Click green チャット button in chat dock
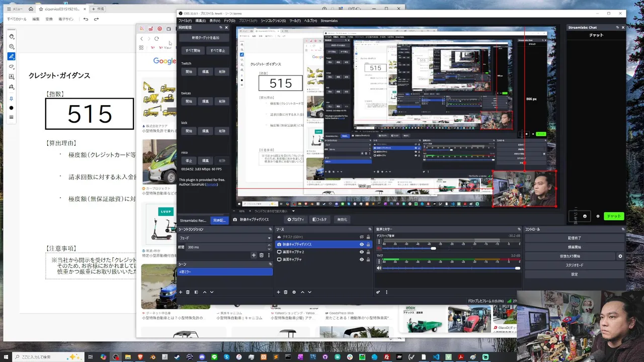 tap(613, 216)
